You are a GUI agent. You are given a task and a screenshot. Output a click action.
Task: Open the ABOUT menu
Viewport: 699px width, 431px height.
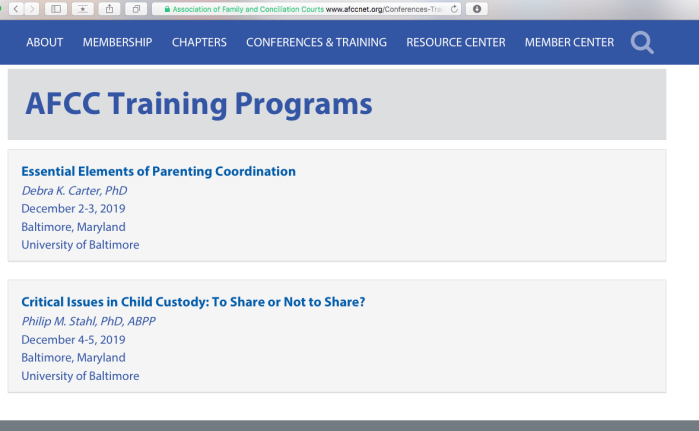[45, 42]
